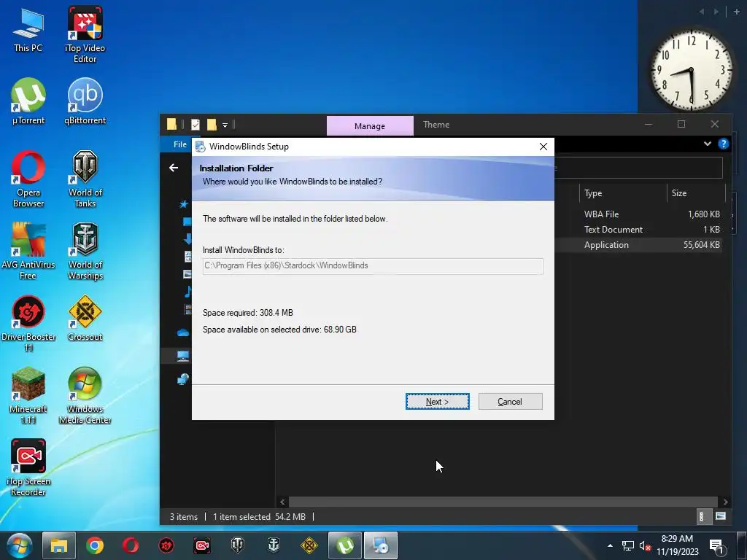Screen dimensions: 747x560
Task: Launch Google Chrome from the taskbar
Action: click(95, 545)
